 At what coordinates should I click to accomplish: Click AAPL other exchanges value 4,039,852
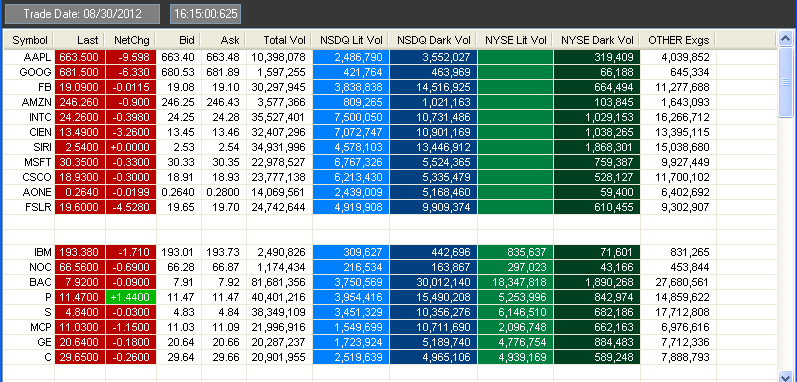679,57
